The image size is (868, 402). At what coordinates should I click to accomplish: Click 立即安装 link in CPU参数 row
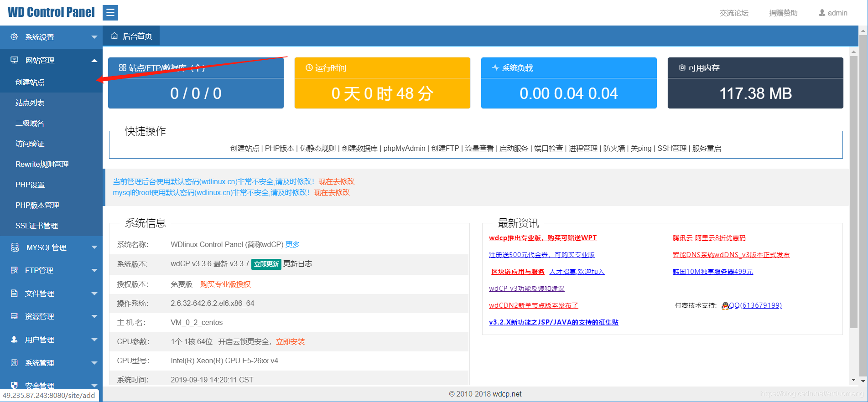coord(290,341)
